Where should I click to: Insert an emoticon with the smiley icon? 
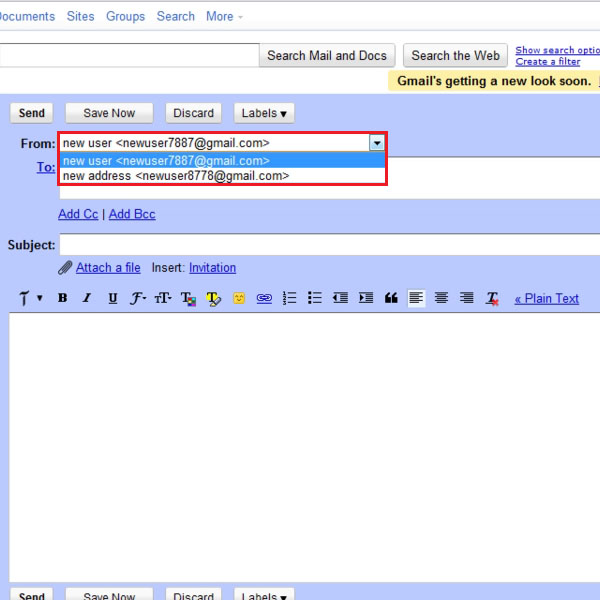pyautogui.click(x=239, y=298)
